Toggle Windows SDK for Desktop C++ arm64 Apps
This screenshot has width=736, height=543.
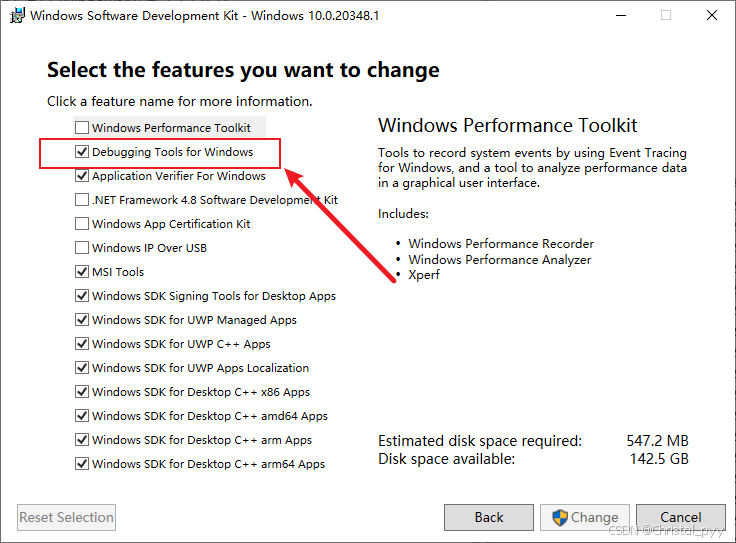[x=82, y=464]
